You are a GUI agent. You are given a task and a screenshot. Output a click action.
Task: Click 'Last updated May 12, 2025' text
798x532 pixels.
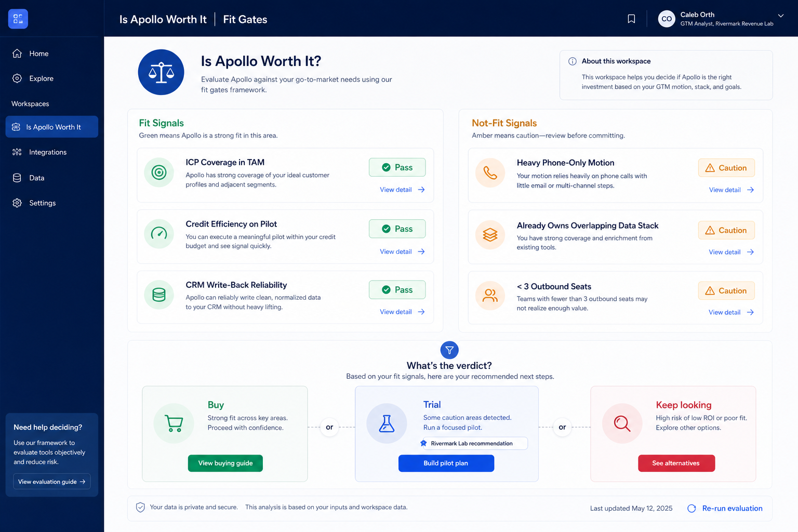tap(631, 509)
